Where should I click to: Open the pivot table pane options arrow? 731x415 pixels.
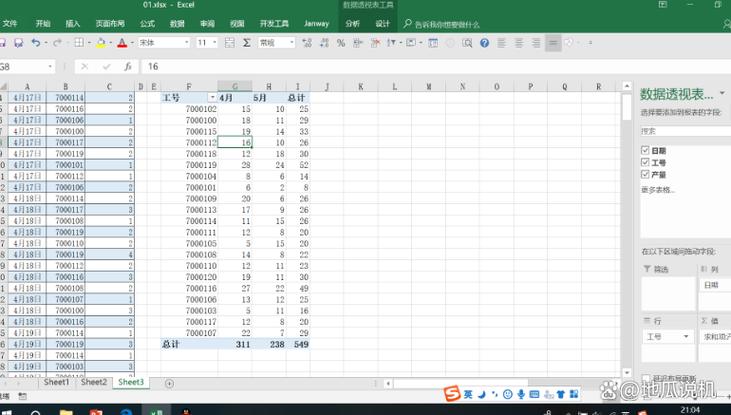coord(723,93)
